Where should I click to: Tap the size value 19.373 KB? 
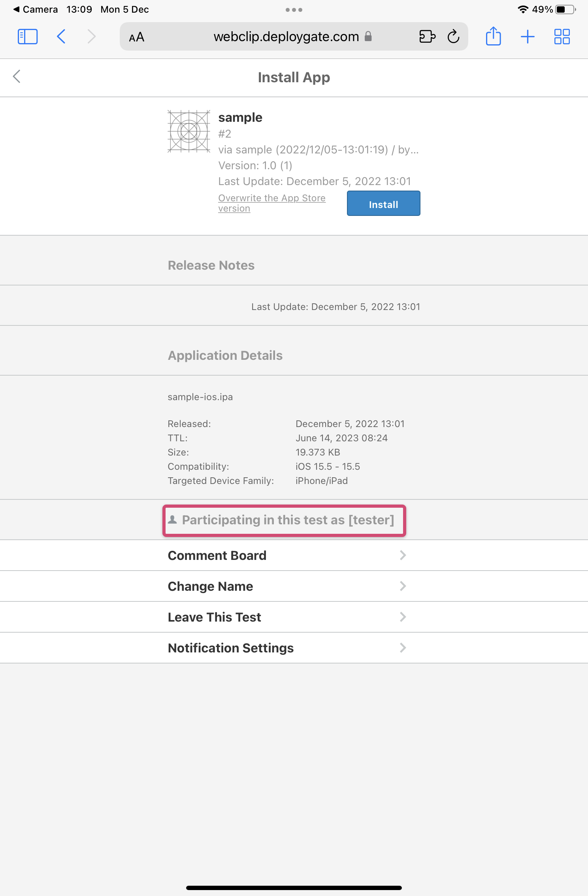[318, 452]
